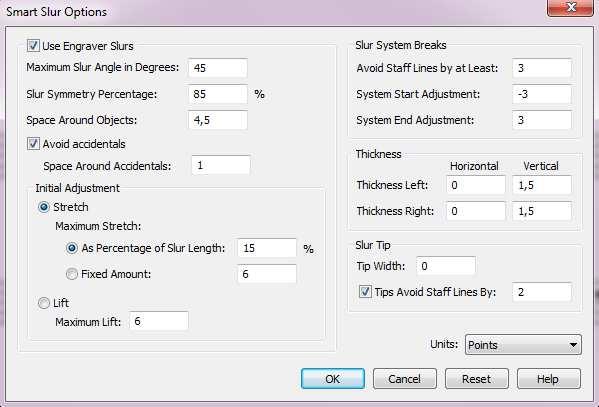Click the Thickness Left Horizontal field

[x=476, y=185]
